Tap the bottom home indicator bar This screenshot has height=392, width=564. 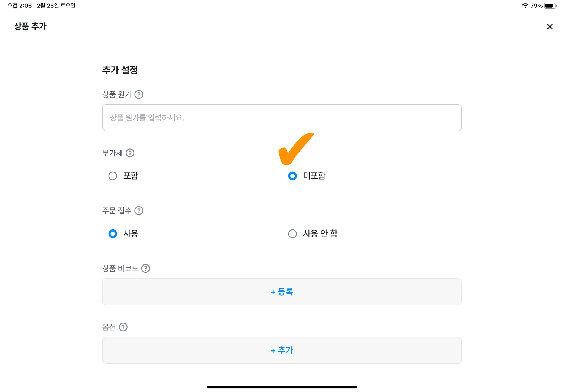click(282, 387)
